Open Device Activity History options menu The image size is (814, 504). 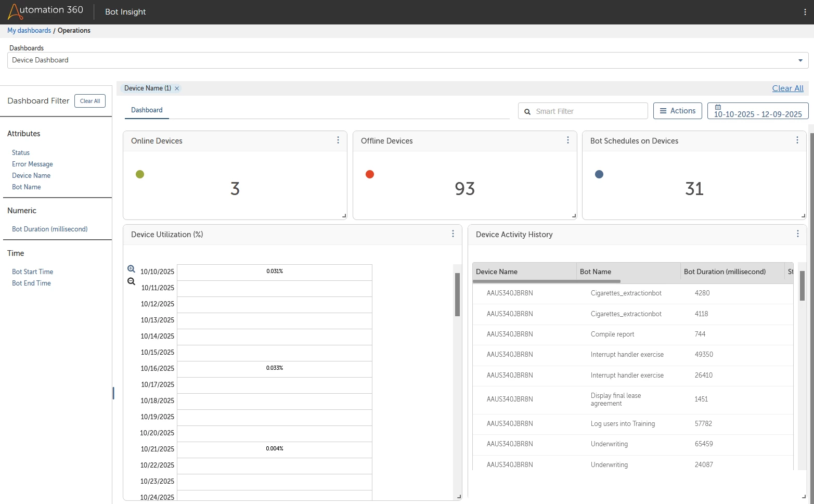pos(798,234)
